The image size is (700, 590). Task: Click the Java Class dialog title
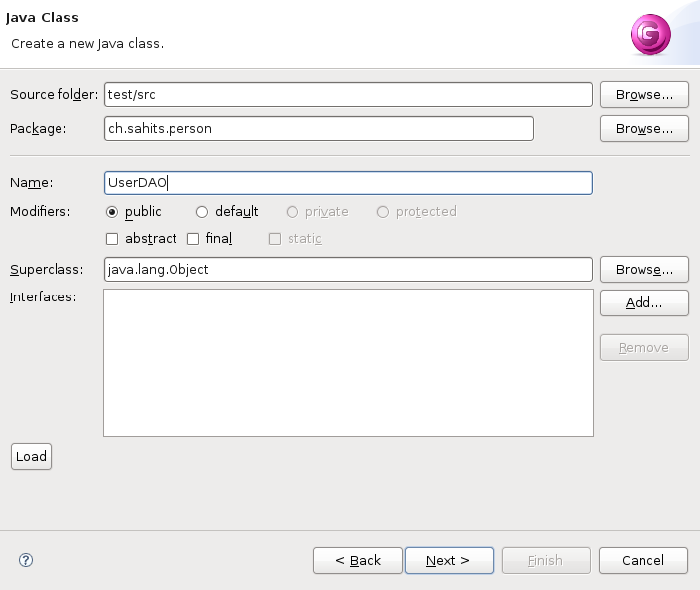43,18
